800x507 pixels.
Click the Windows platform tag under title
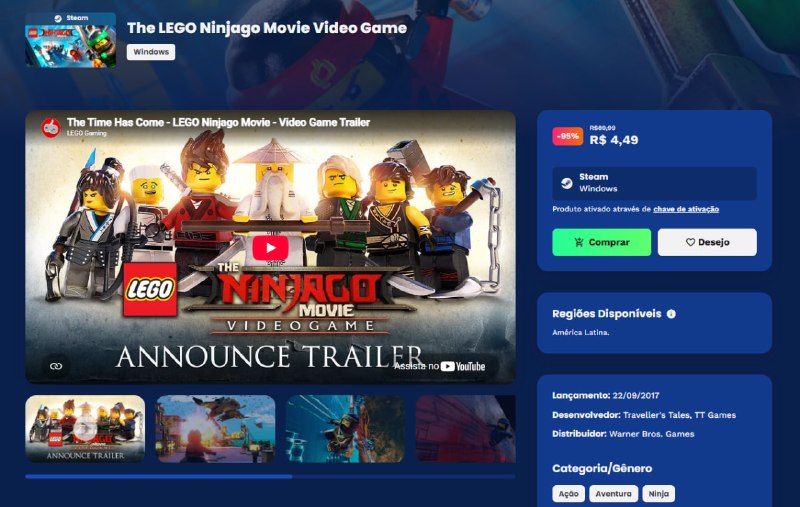tap(151, 52)
